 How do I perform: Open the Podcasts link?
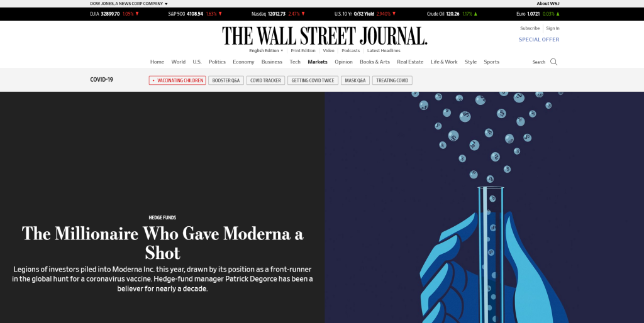coord(351,50)
